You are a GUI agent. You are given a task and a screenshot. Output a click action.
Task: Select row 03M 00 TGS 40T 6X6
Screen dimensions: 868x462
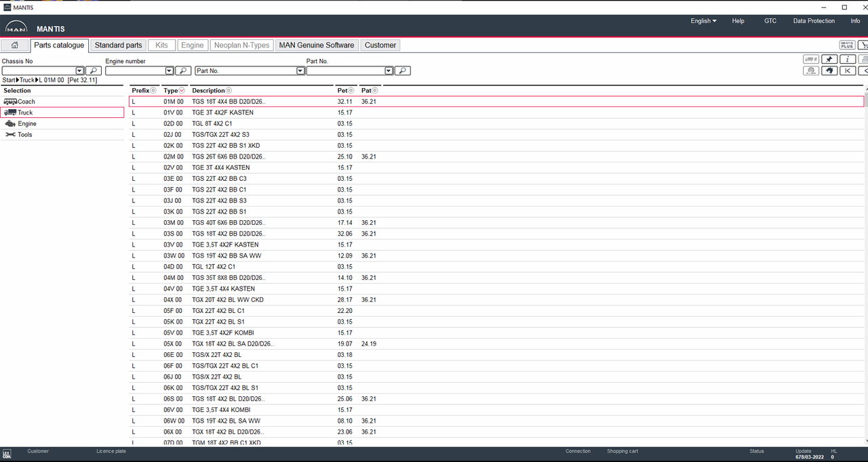point(496,223)
